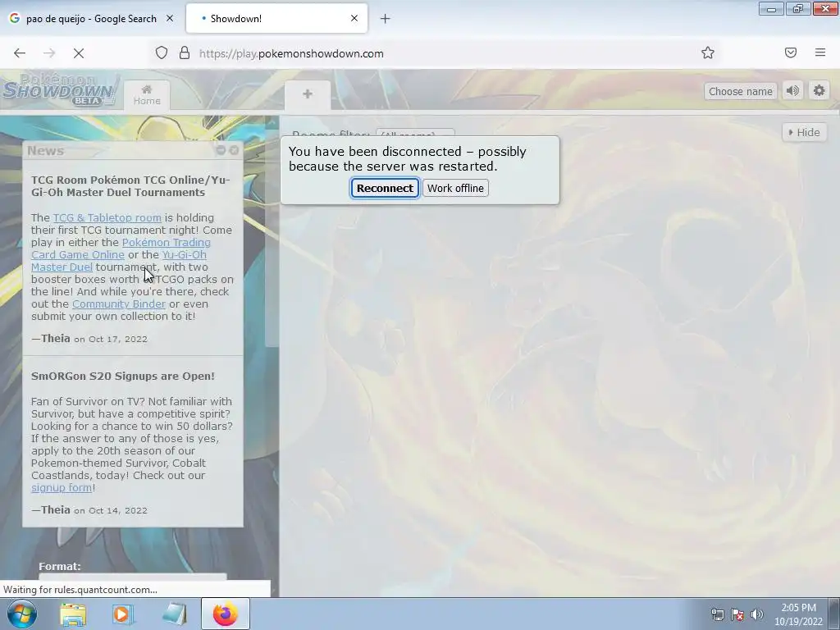This screenshot has width=840, height=630.
Task: Open network status tray icon
Action: tap(717, 614)
